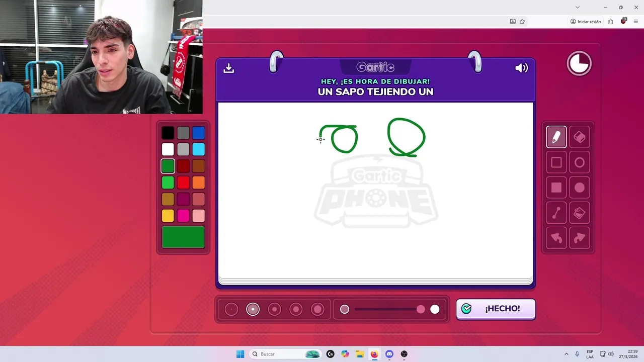Set opacity to maximum via white circle
The image size is (644, 362).
[x=435, y=309]
